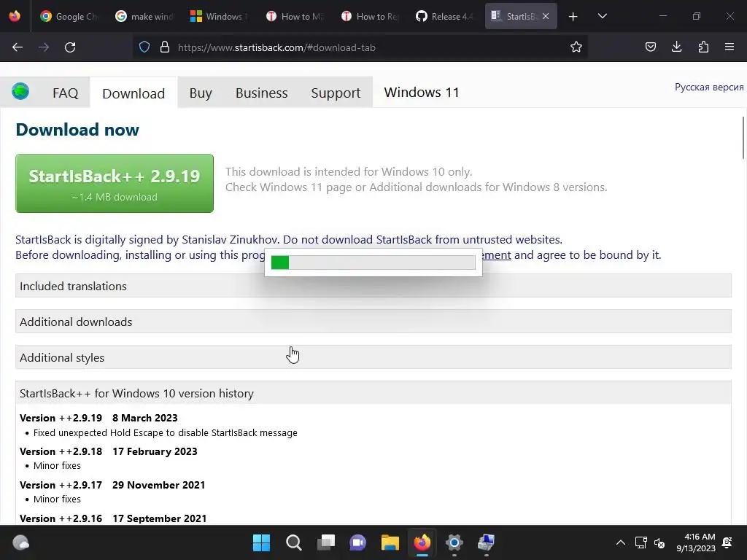Open the Buy page tab
The image size is (747, 560).
(201, 93)
